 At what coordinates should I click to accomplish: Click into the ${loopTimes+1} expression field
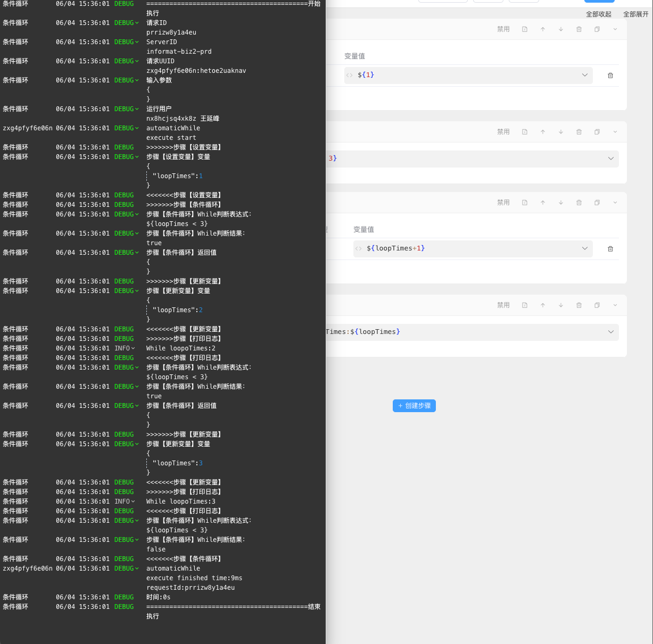pos(468,248)
